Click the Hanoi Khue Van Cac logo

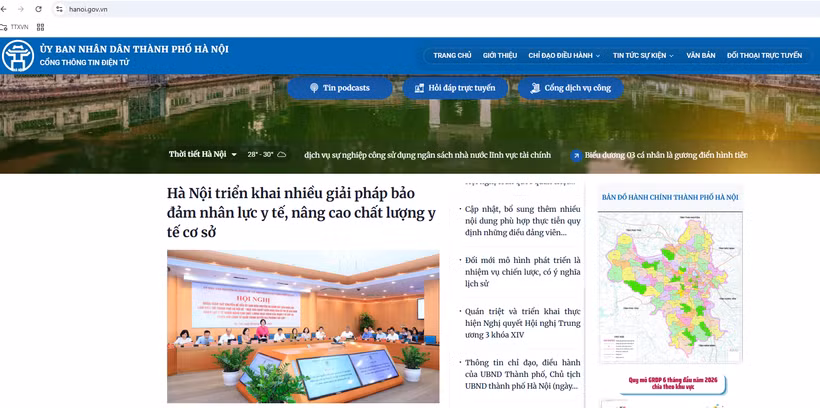tap(18, 56)
